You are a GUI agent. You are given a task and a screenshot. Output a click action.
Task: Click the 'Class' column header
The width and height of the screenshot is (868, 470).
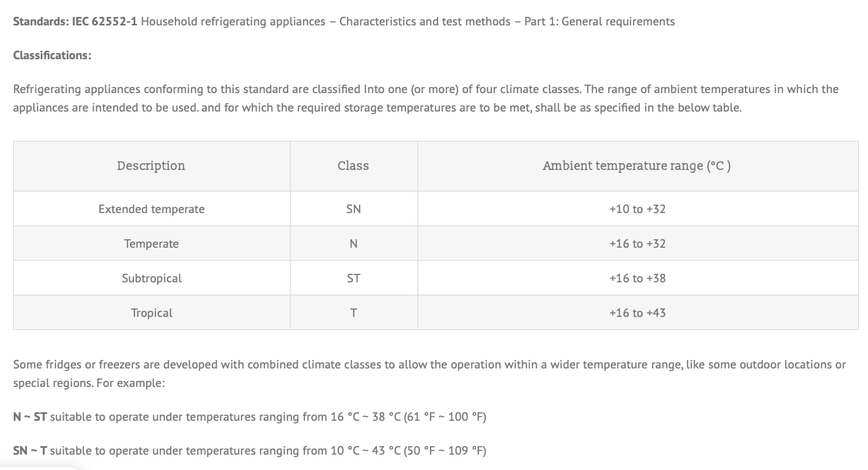[x=353, y=166]
